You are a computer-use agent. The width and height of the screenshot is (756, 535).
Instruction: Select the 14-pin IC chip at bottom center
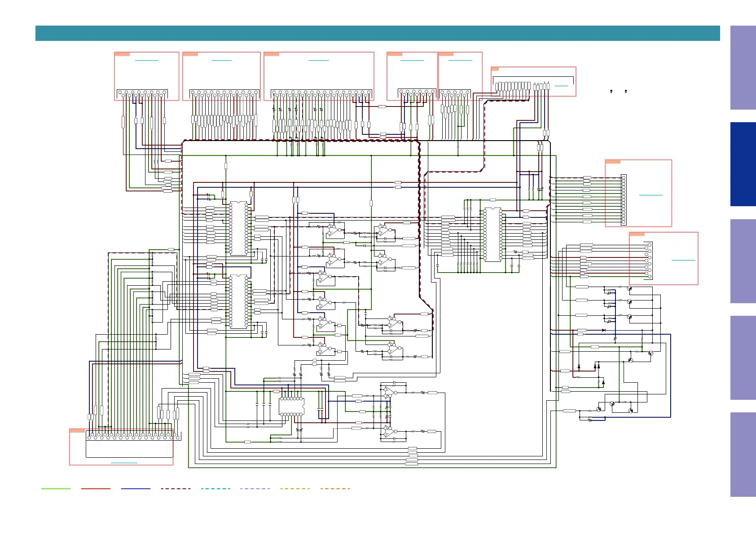[291, 407]
